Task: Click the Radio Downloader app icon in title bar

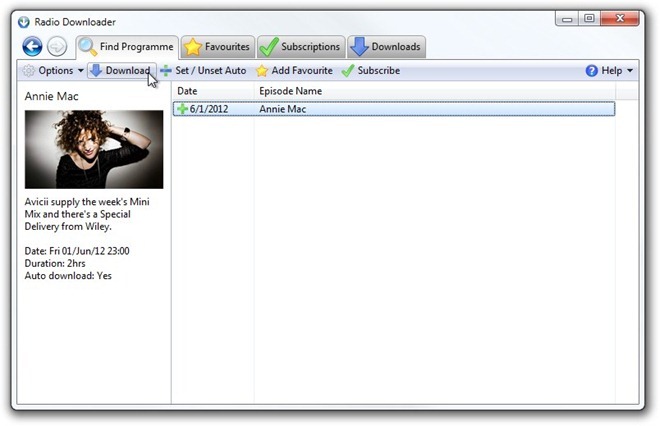Action: [x=24, y=22]
